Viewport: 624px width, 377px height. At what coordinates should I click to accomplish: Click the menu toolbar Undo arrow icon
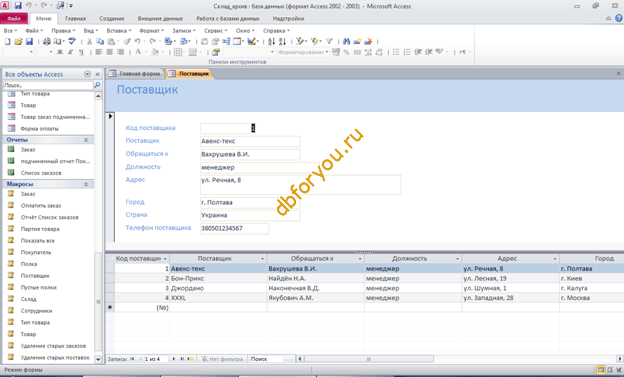(x=137, y=41)
